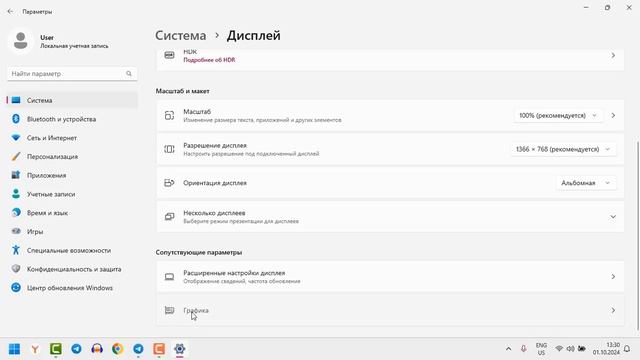Screen dimensions: 640x360
Task: Open Масштаб details chevron
Action: (x=613, y=116)
